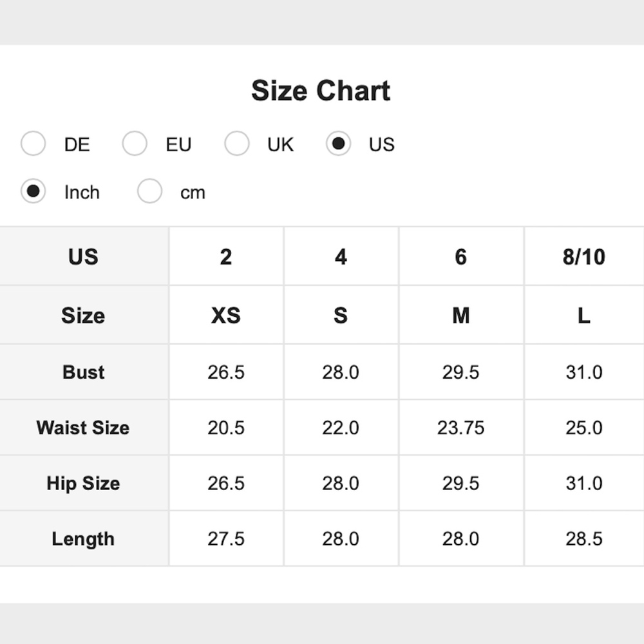
Task: Click the 27.5 length value cell
Action: point(226,539)
